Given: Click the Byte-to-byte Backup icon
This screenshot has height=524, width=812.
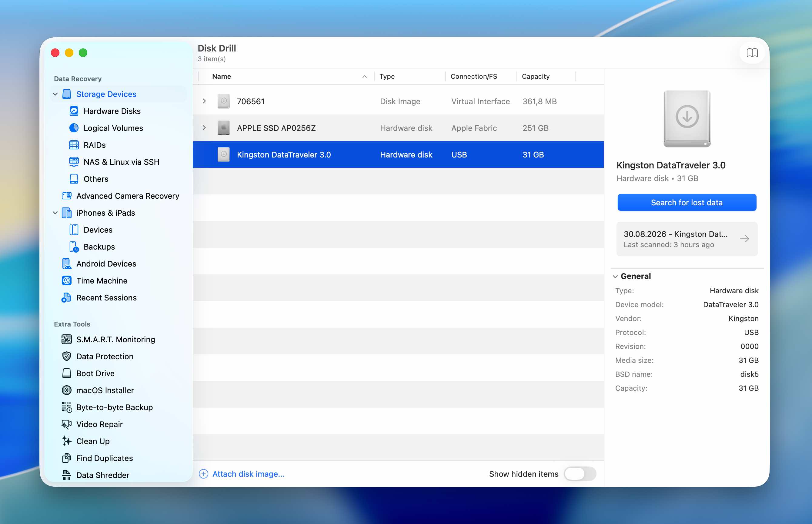Looking at the screenshot, I should [67, 407].
